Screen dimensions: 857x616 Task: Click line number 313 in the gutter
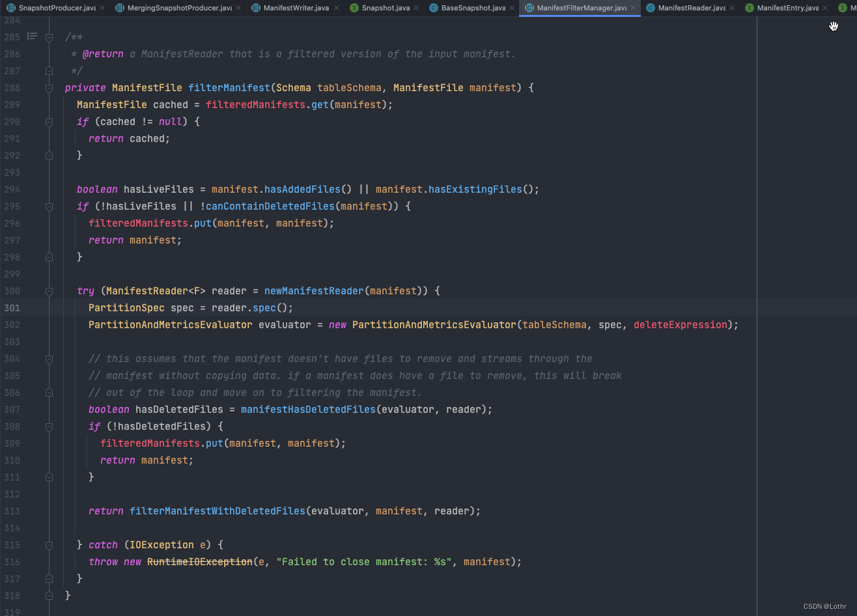[x=12, y=511]
